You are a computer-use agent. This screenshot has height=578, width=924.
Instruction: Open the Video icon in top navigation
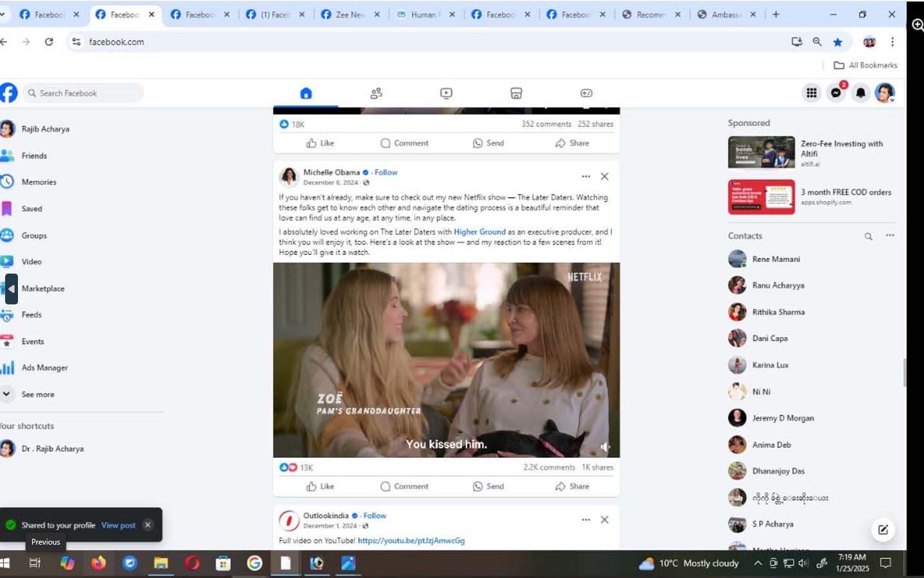tap(447, 93)
